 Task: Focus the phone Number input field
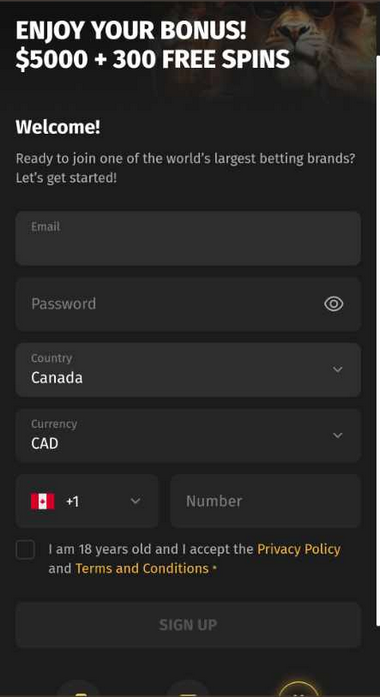[265, 501]
